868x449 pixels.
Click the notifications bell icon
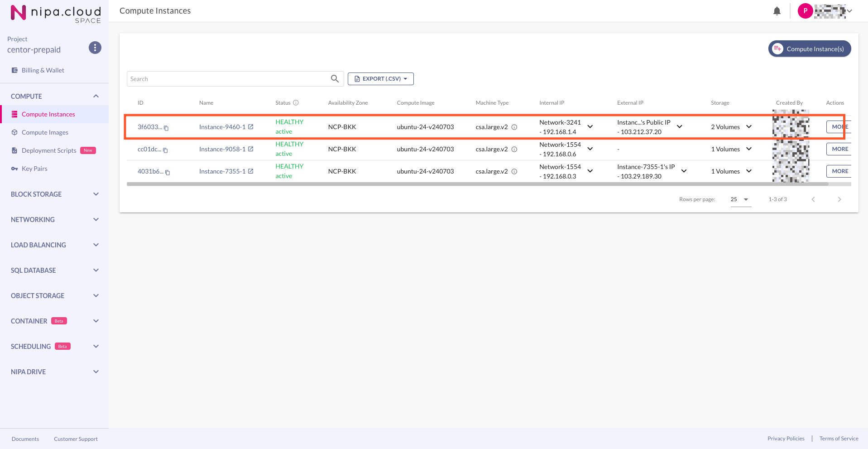[777, 11]
